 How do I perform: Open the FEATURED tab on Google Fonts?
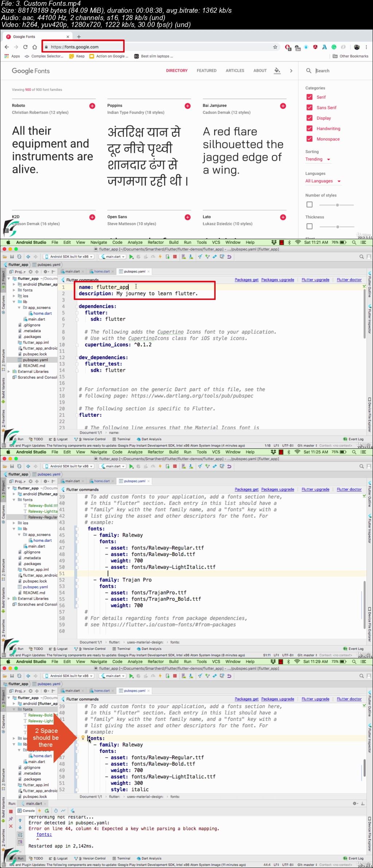click(207, 71)
